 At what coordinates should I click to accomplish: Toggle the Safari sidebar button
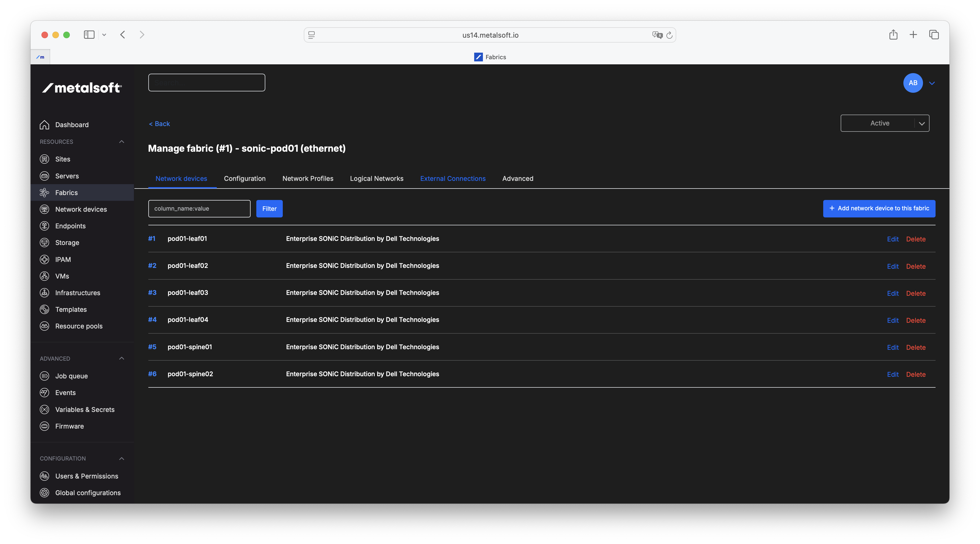(89, 35)
